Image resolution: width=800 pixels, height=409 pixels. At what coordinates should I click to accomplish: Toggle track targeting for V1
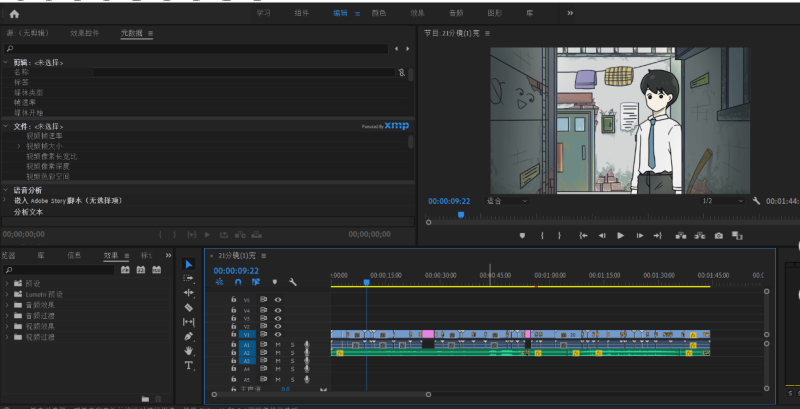247,334
